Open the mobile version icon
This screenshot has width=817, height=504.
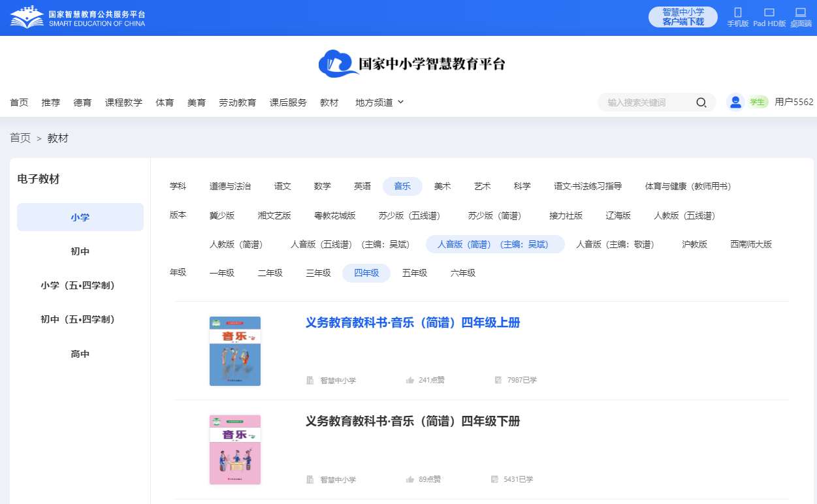(x=738, y=13)
